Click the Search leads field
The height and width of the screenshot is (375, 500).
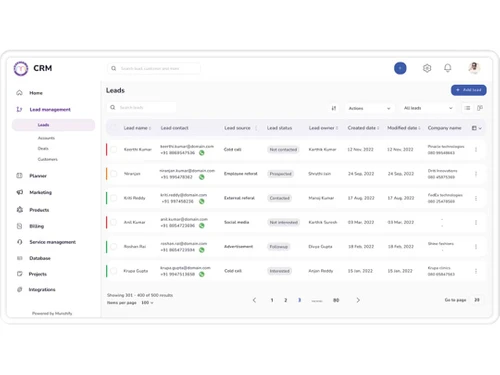[x=141, y=107]
